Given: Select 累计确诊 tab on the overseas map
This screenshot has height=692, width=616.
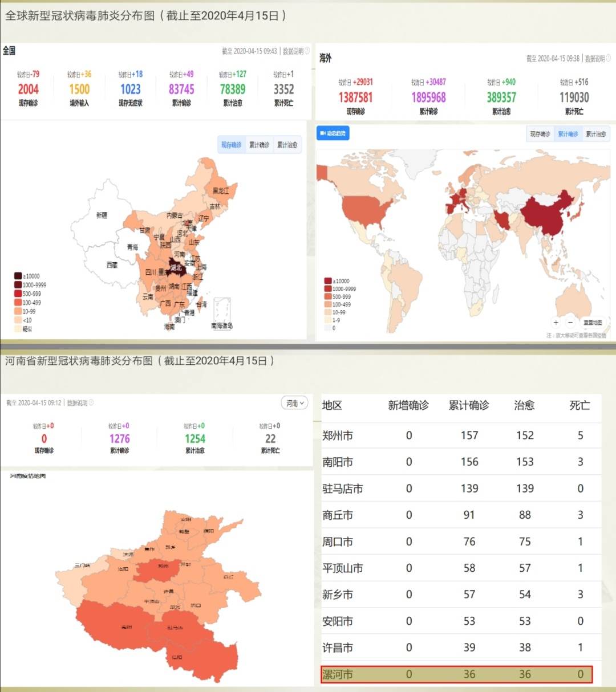Looking at the screenshot, I should (x=568, y=134).
